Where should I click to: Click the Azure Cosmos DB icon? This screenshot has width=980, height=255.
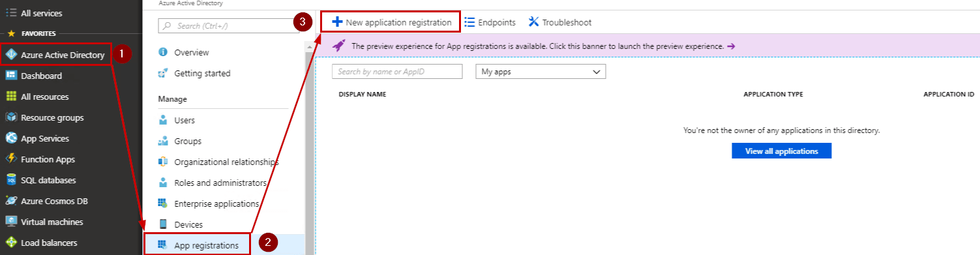[x=11, y=201]
